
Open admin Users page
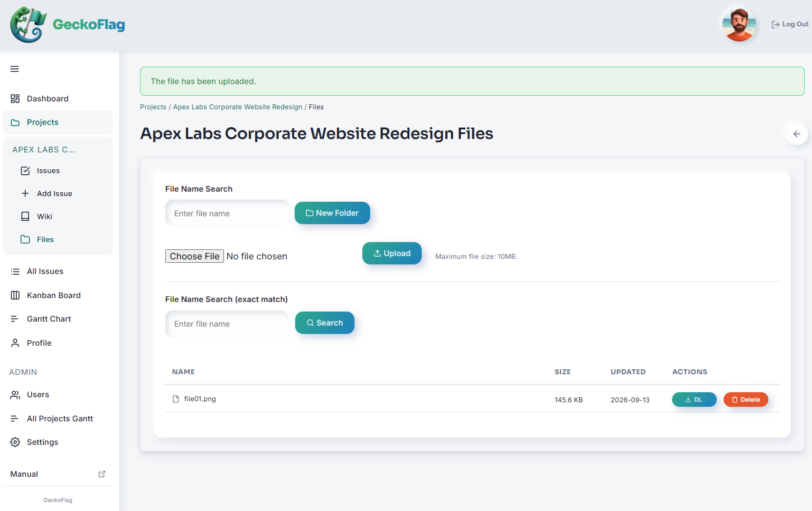pyautogui.click(x=58, y=394)
